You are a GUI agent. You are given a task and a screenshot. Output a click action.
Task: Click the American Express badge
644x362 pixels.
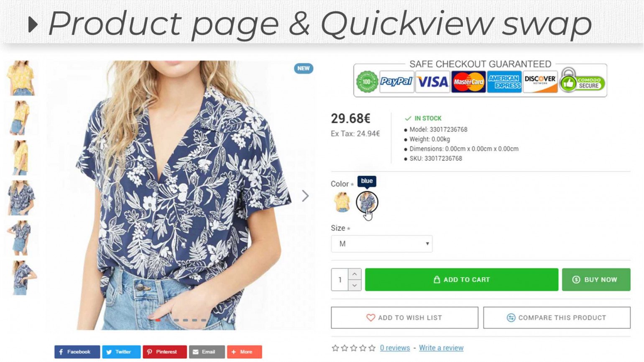click(504, 82)
